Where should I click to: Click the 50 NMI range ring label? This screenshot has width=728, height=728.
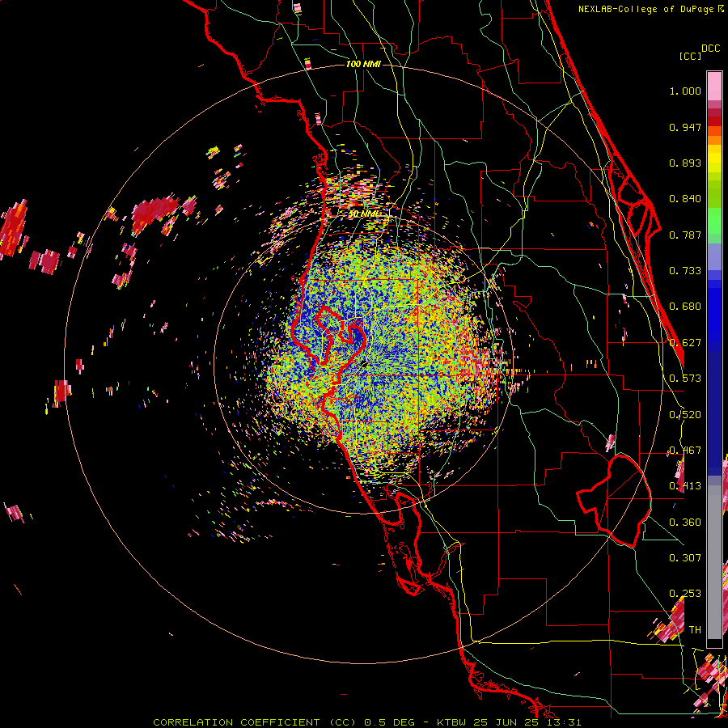click(365, 214)
